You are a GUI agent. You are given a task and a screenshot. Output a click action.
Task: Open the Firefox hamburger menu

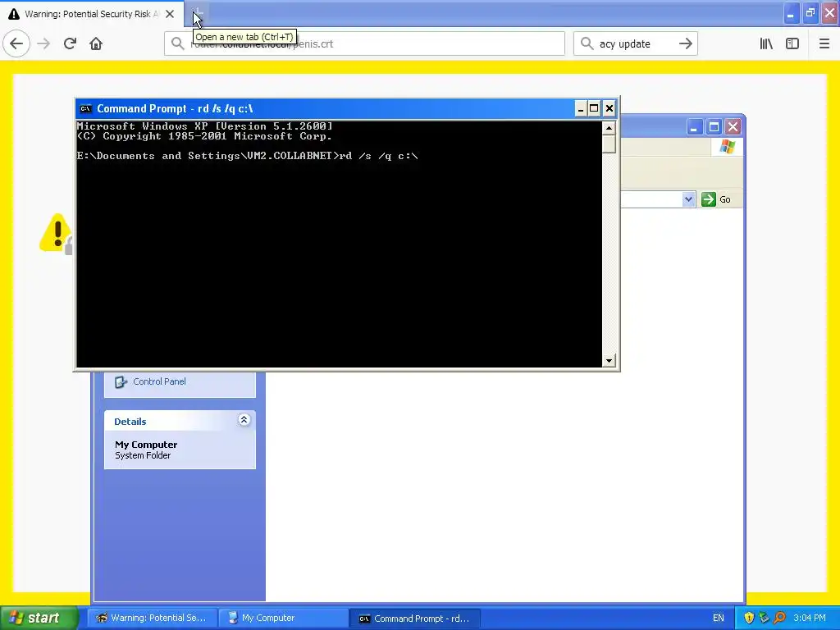tap(824, 43)
